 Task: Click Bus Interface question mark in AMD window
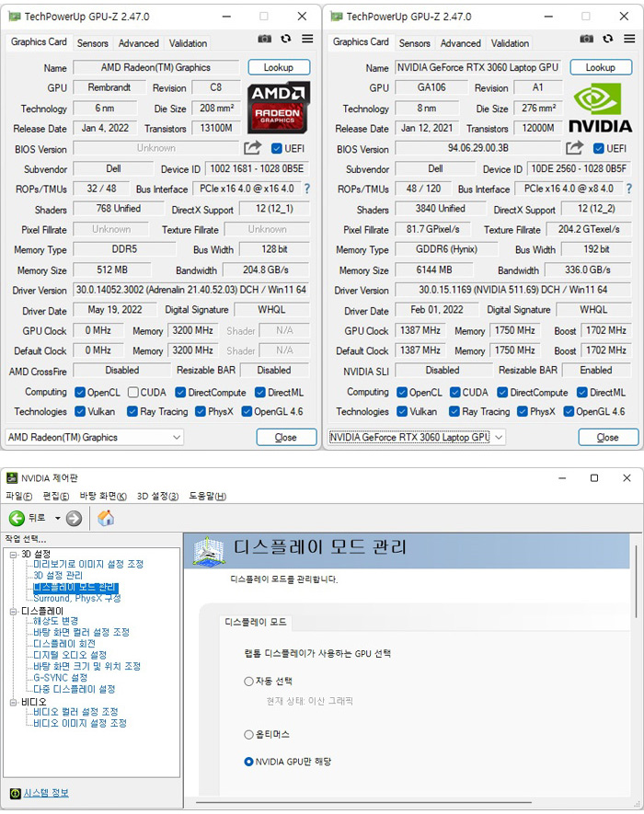pos(307,189)
